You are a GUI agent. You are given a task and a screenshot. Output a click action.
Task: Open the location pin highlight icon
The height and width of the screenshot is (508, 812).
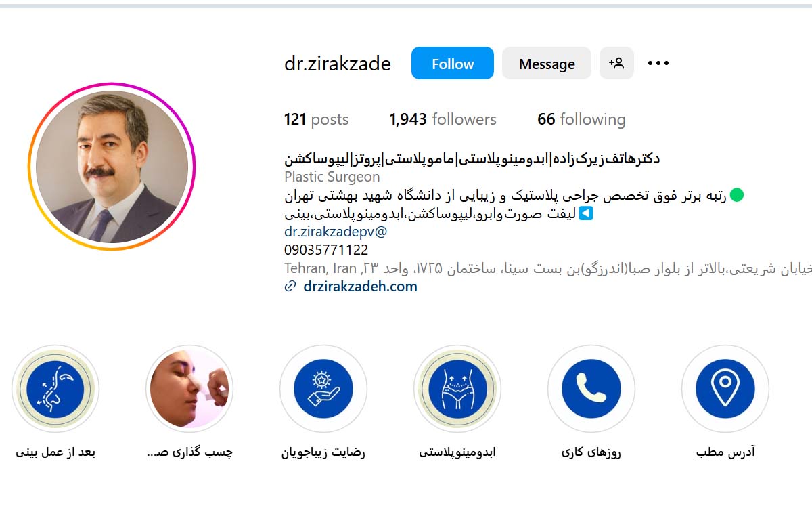coord(725,389)
